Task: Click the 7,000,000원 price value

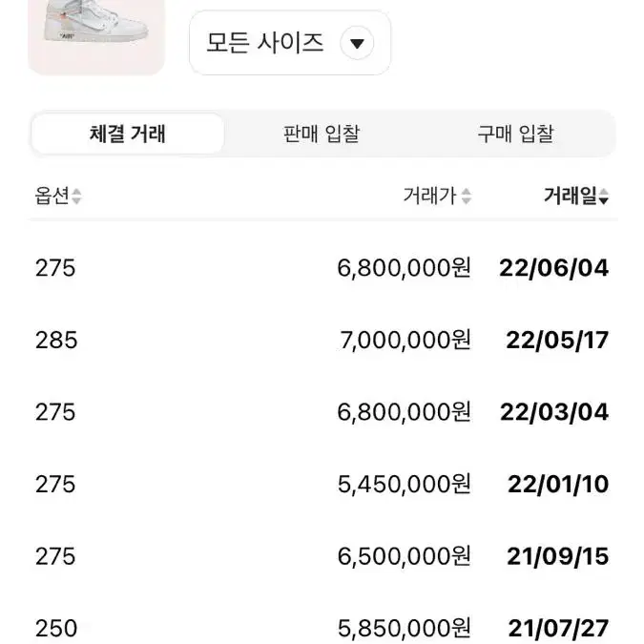Action: coord(405,340)
